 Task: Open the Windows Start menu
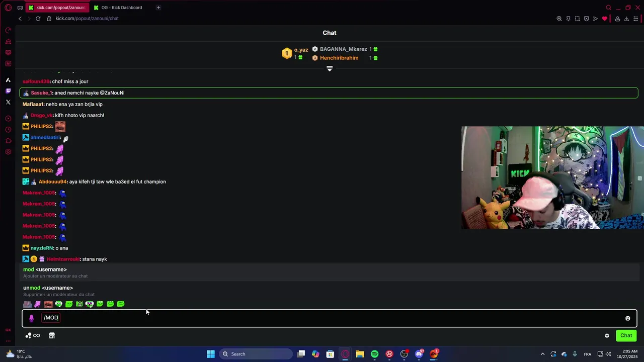point(211,354)
